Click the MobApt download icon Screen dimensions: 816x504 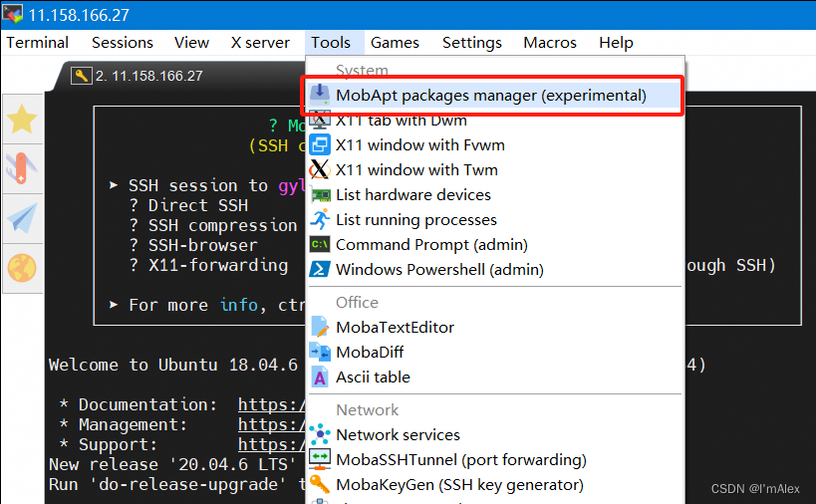pos(320,95)
